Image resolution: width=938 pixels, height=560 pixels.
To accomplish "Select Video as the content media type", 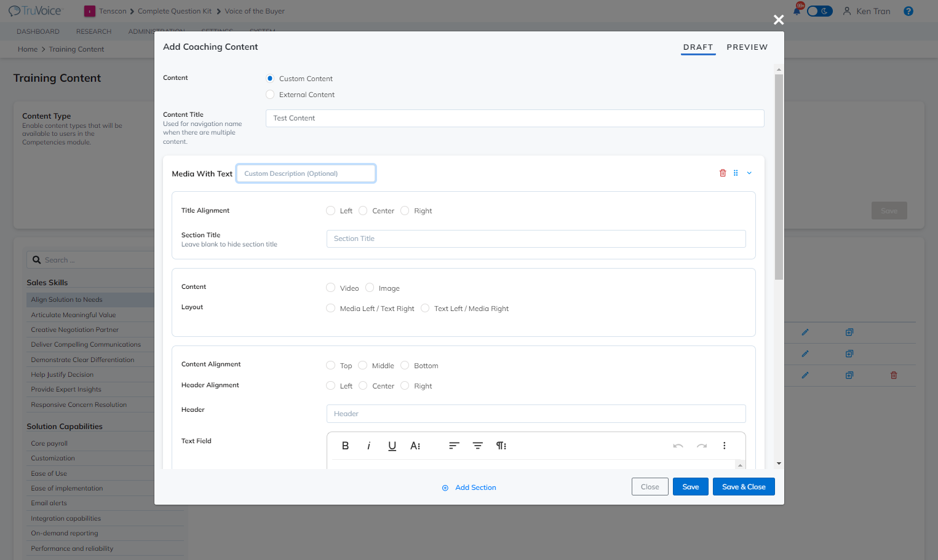I will pos(331,288).
